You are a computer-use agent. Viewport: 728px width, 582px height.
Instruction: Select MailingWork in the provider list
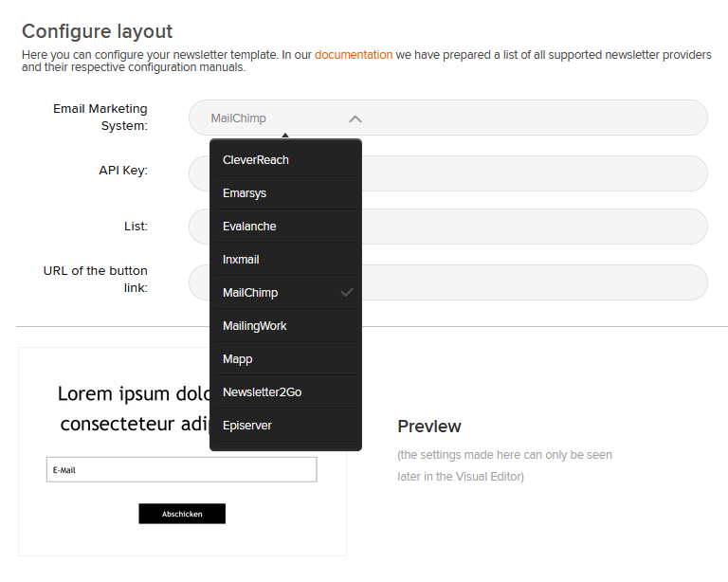click(x=285, y=326)
